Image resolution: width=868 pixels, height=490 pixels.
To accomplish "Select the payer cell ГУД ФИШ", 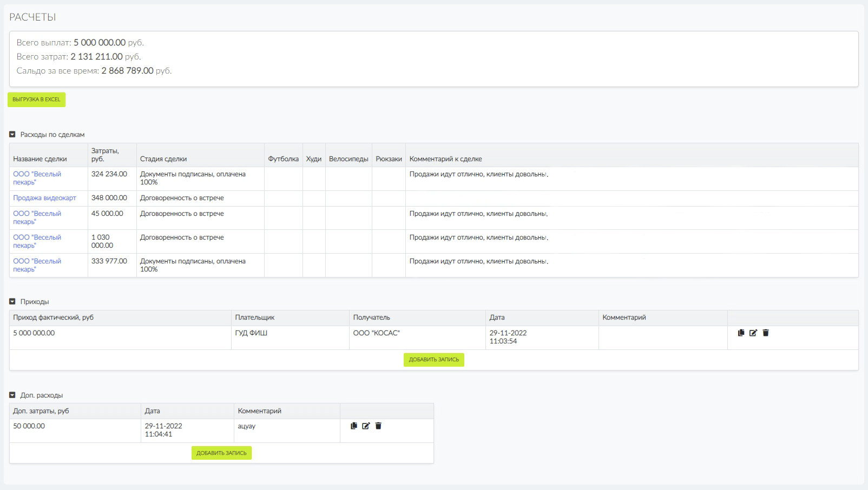I will 290,337.
